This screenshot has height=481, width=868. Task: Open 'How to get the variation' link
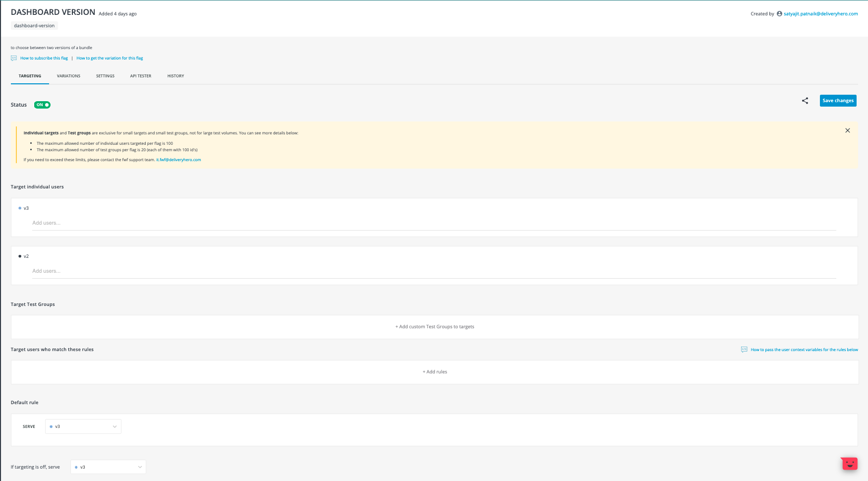coord(110,58)
